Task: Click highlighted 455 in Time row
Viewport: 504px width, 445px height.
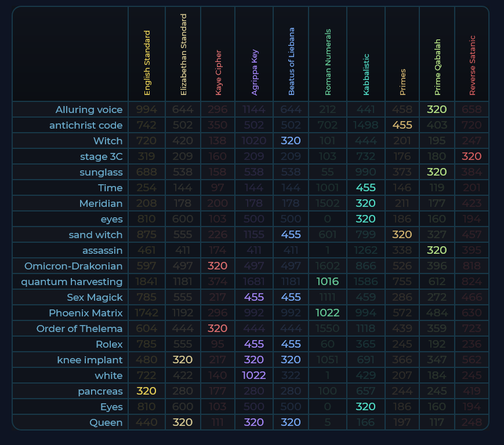Action: coord(366,188)
